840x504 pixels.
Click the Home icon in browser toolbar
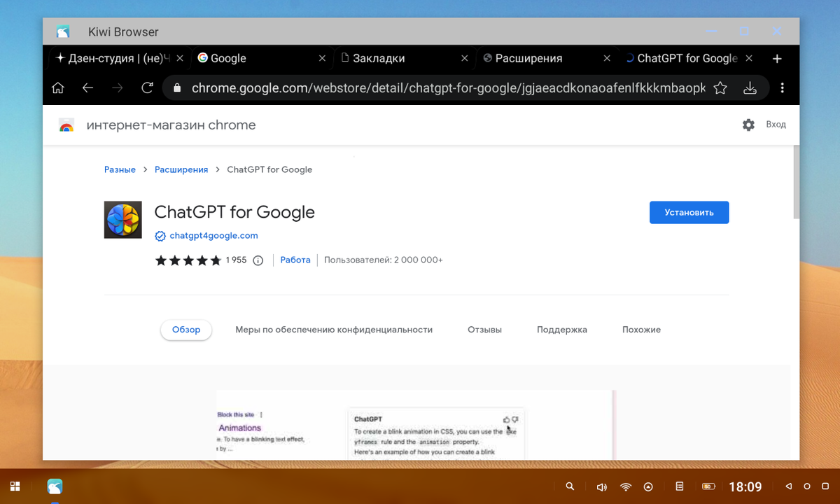[58, 88]
